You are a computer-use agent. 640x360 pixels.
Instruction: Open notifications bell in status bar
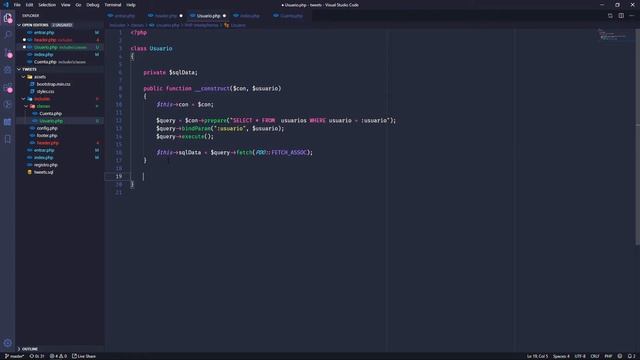point(631,356)
